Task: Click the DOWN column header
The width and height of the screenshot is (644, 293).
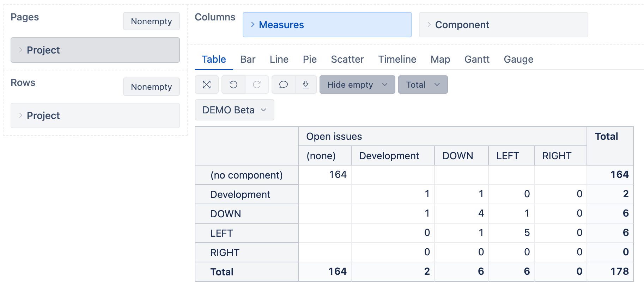Action: click(461, 156)
